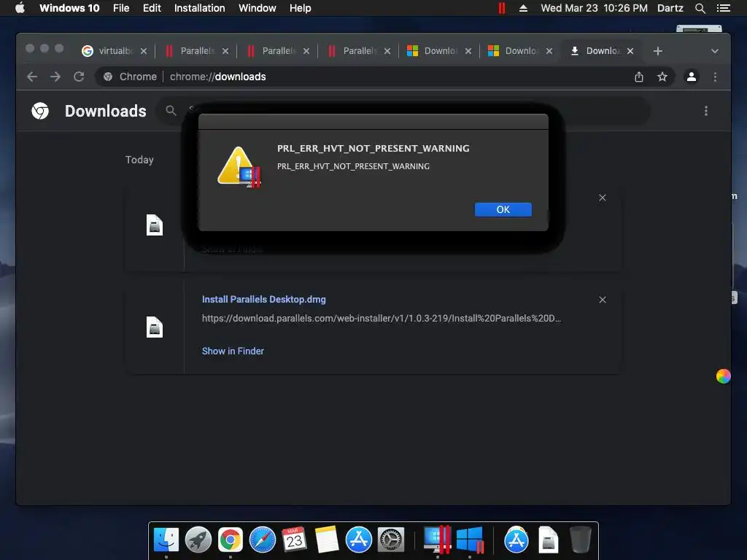Close the active Downloads tab
This screenshot has width=747, height=560.
pyautogui.click(x=630, y=51)
